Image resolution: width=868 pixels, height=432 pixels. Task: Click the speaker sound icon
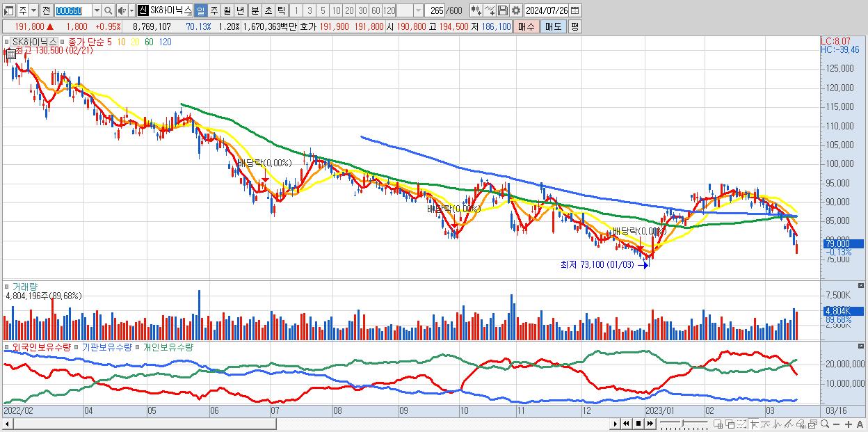122,10
